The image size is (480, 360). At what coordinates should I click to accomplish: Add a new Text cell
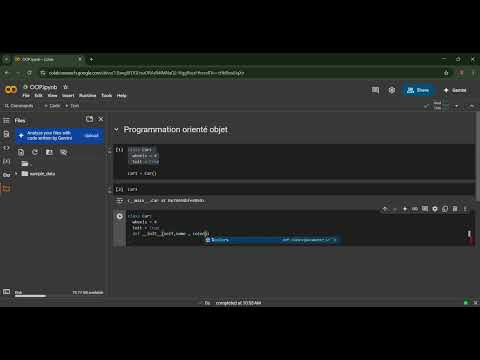pyautogui.click(x=72, y=106)
